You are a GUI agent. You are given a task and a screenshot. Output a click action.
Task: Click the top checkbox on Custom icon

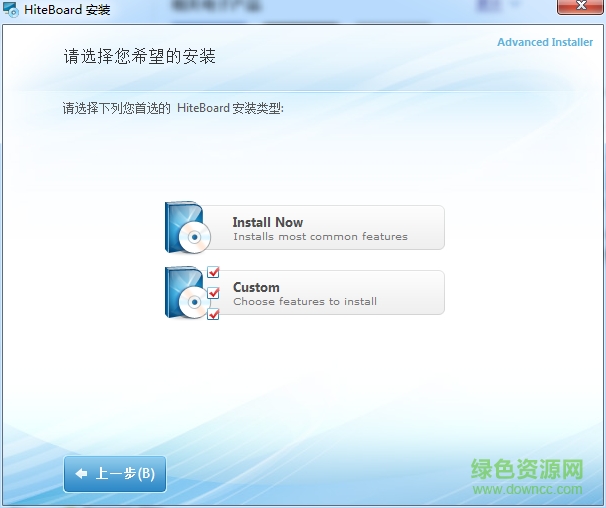[213, 273]
